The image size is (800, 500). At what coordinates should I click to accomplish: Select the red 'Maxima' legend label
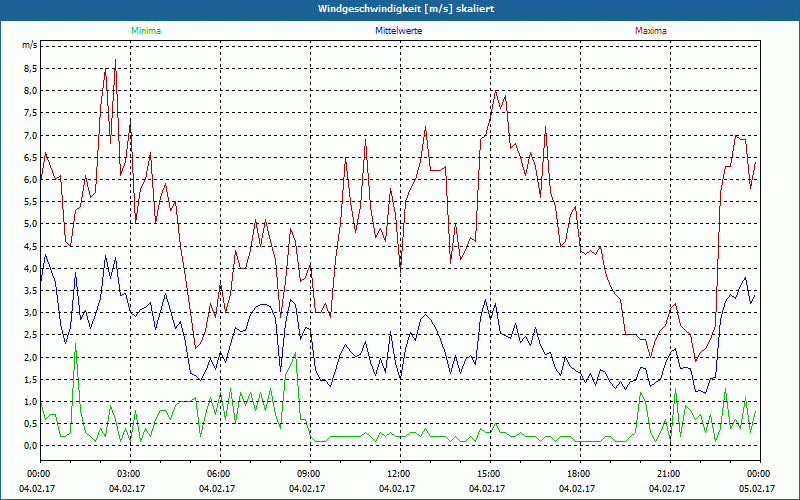651,31
